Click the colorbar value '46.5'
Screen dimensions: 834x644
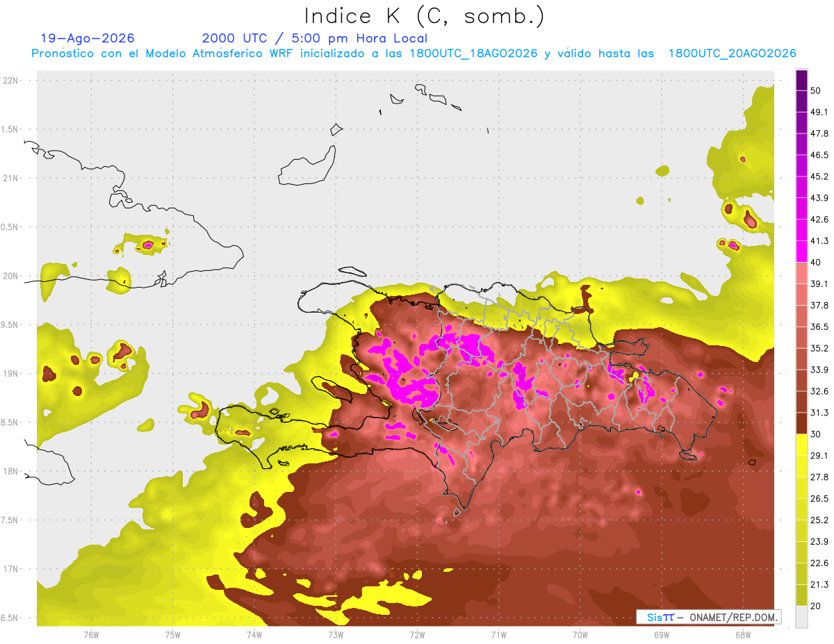coord(819,155)
